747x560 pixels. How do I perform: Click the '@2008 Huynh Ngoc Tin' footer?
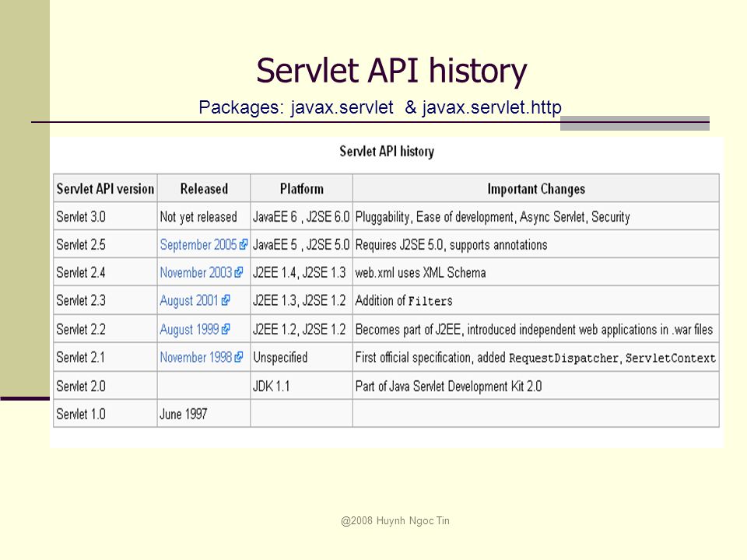(395, 520)
